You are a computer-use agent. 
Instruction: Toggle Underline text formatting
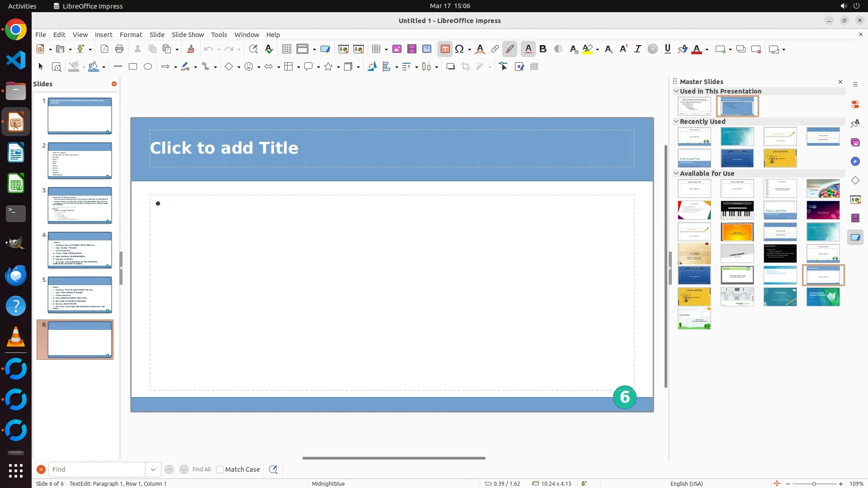coord(668,49)
